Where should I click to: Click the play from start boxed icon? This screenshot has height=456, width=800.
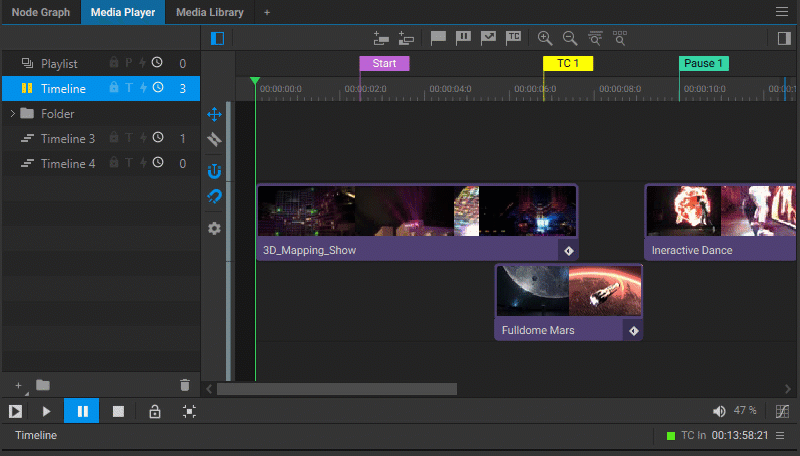click(x=15, y=411)
